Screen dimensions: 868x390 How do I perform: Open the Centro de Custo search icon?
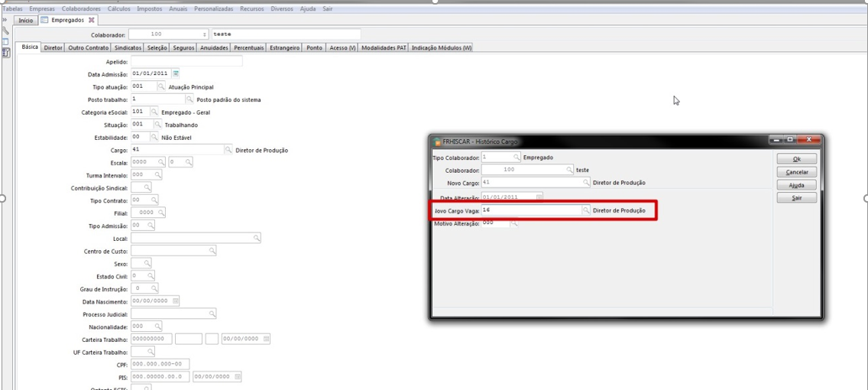pyautogui.click(x=212, y=251)
